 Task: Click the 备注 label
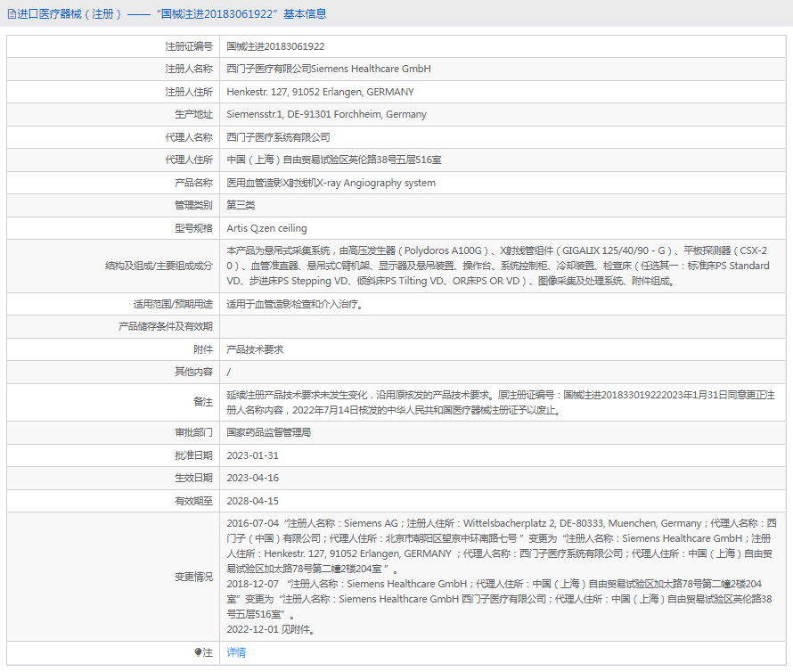point(203,402)
